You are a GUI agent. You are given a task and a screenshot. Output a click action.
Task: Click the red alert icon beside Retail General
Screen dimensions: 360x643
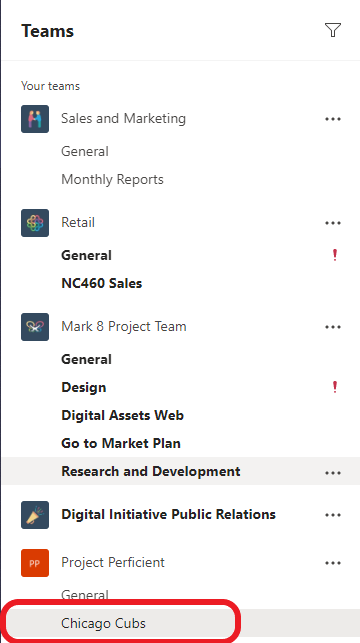click(335, 255)
